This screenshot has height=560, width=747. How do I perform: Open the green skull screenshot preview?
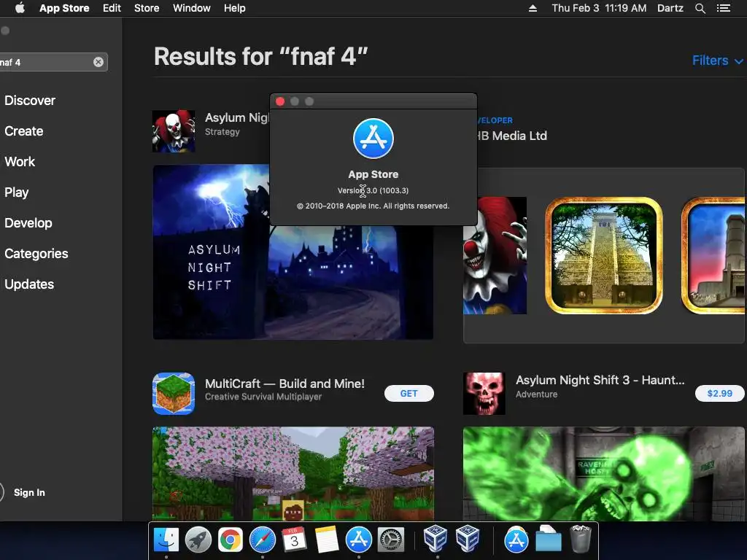603,473
